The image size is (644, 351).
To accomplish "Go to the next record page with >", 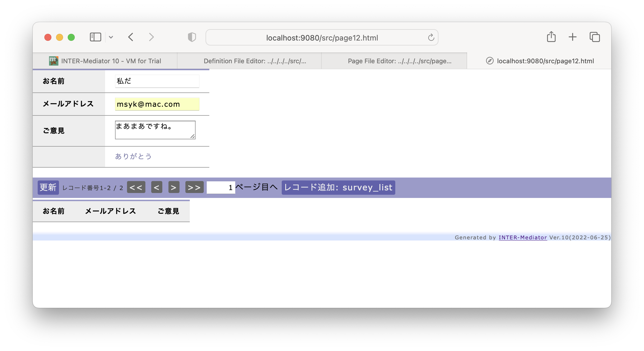I will coord(174,187).
